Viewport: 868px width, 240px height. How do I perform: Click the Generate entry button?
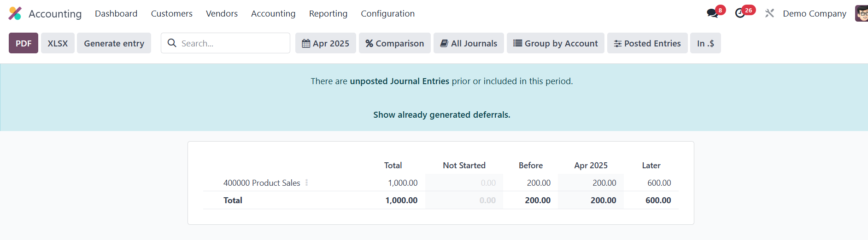coord(114,43)
